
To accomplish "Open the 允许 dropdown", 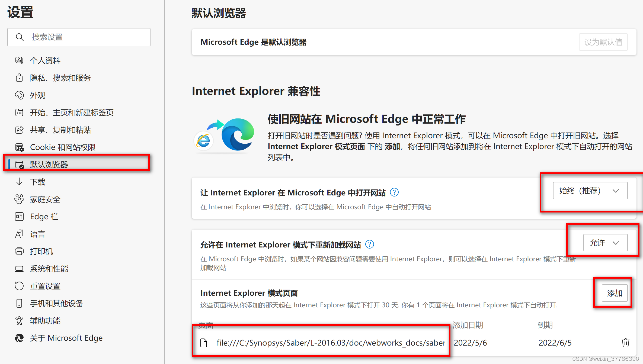I will point(605,243).
